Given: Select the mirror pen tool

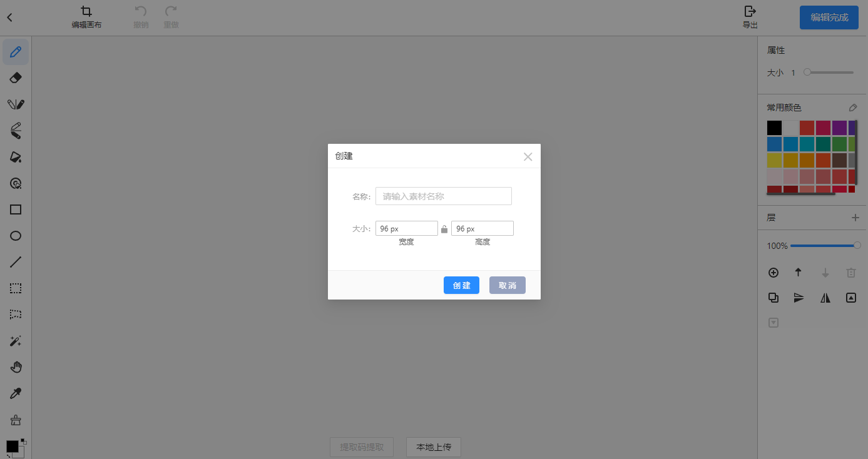Looking at the screenshot, I should click(x=16, y=104).
